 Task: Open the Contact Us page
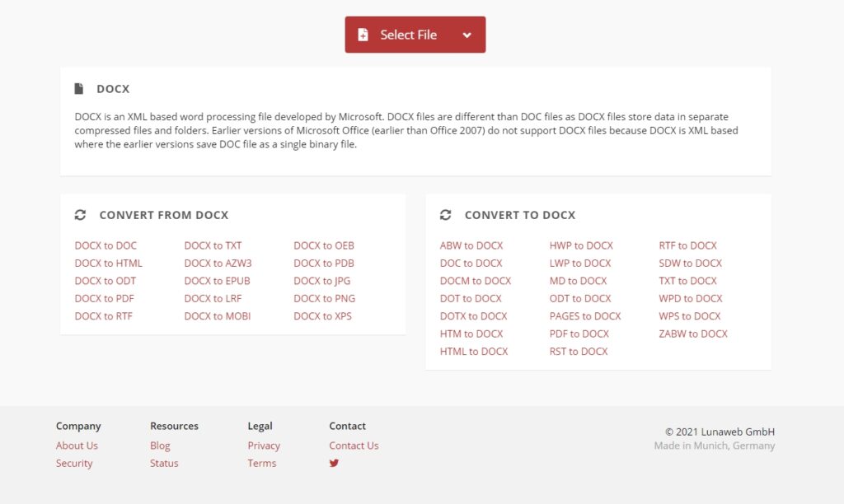coord(354,446)
